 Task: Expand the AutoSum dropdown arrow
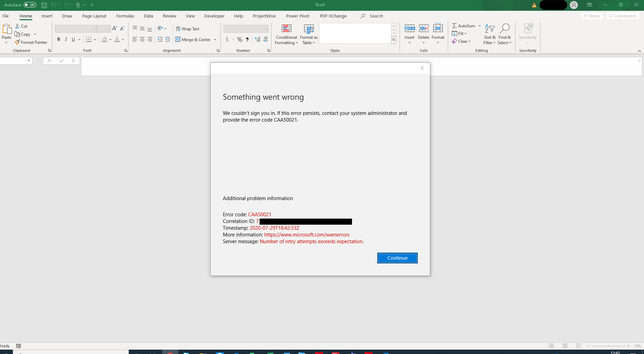click(479, 26)
